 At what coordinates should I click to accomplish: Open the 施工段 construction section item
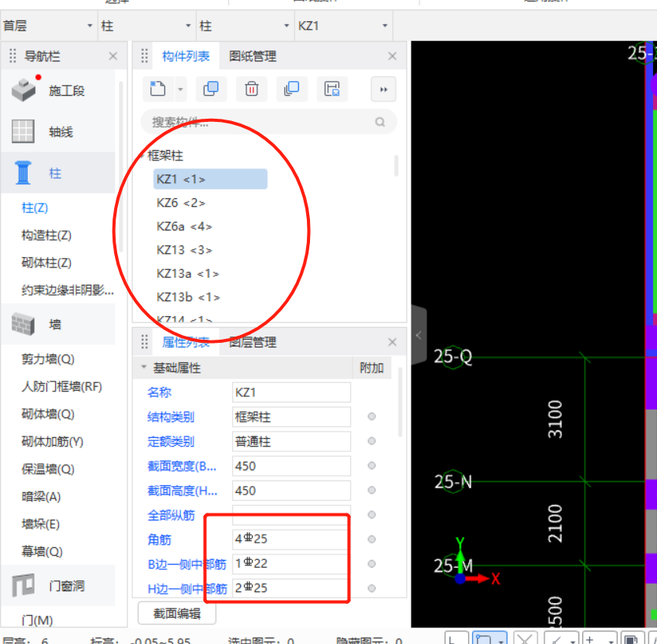pos(58,90)
